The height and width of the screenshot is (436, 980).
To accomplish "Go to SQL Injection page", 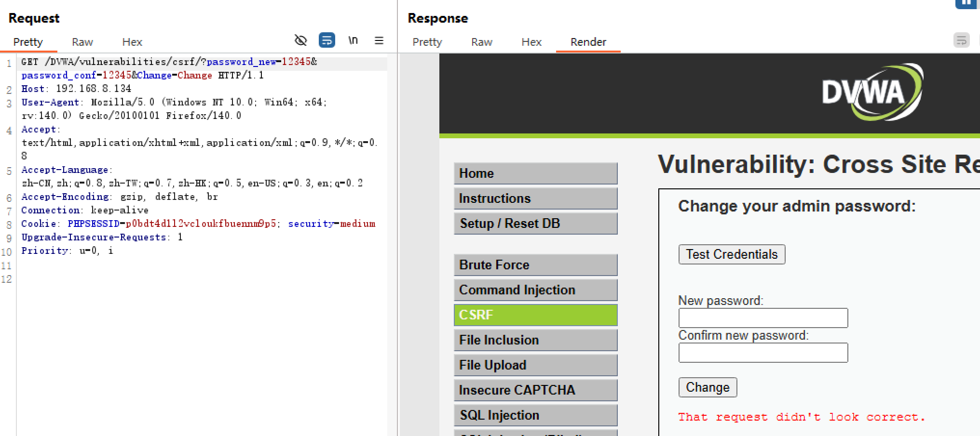I will 535,415.
